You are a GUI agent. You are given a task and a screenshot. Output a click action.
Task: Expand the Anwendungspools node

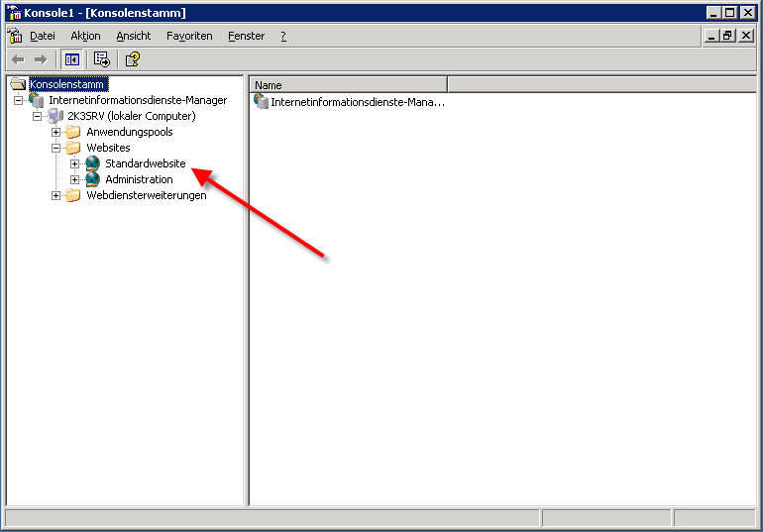55,133
